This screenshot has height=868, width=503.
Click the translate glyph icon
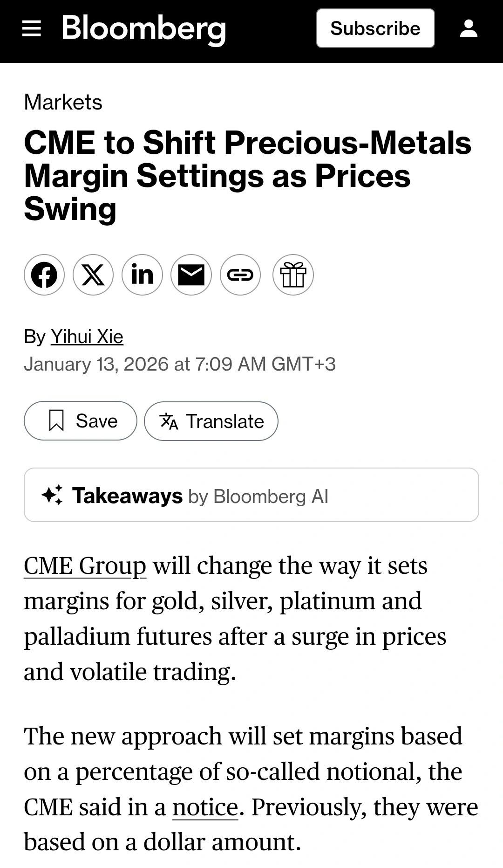pyautogui.click(x=169, y=421)
